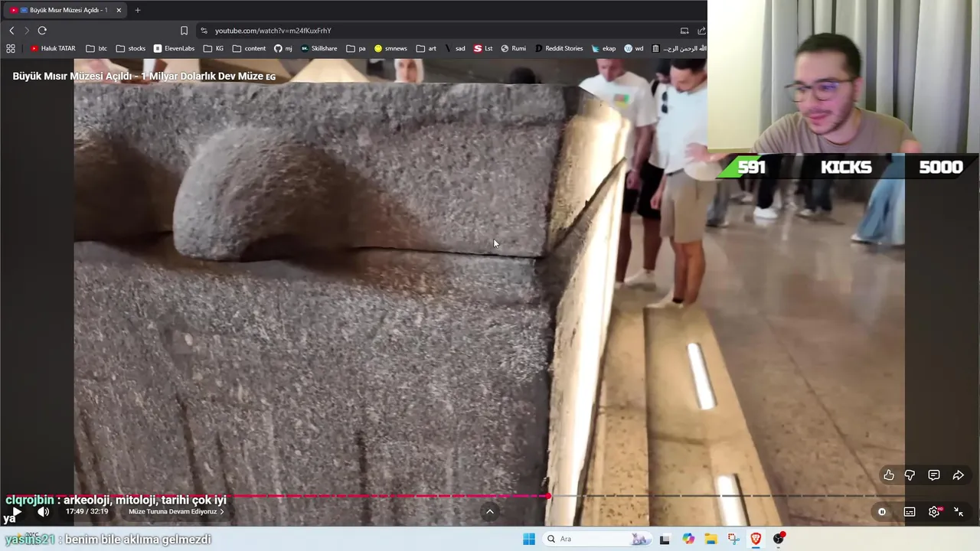This screenshot has width=980, height=551.
Task: Click the cast screen icon in address bar
Action: (x=684, y=31)
